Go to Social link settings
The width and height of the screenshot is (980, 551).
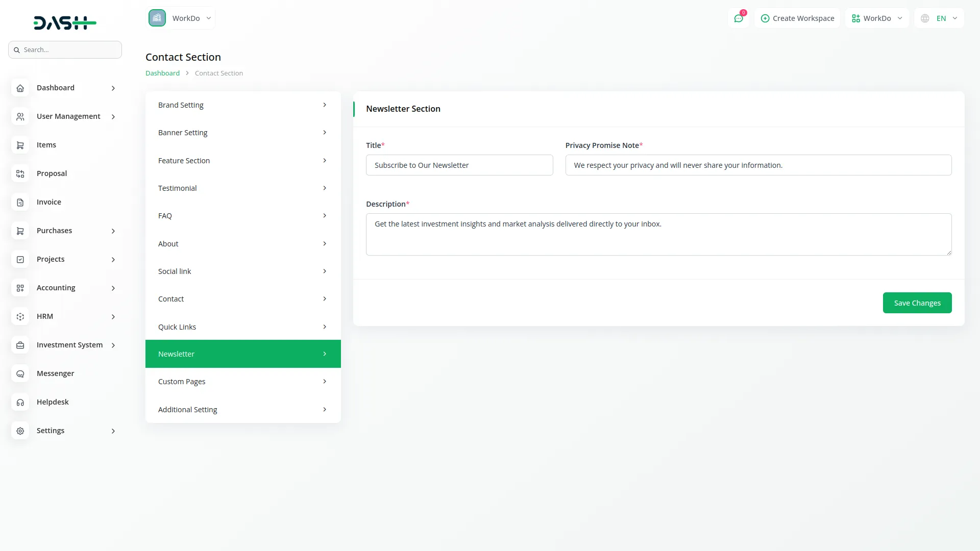click(x=242, y=271)
